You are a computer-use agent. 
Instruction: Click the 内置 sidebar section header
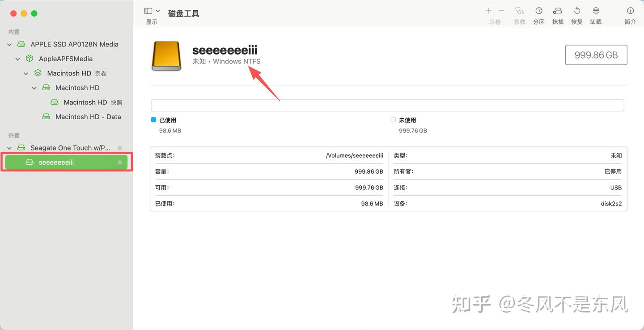click(x=14, y=32)
